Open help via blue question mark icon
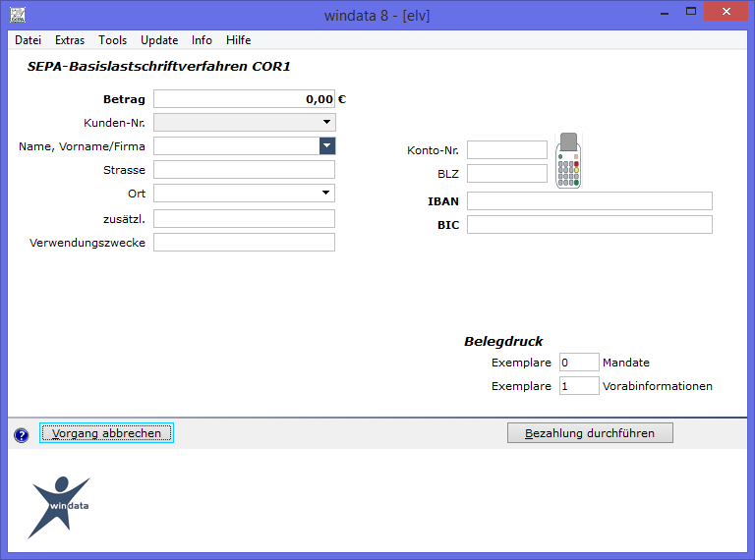 [22, 435]
